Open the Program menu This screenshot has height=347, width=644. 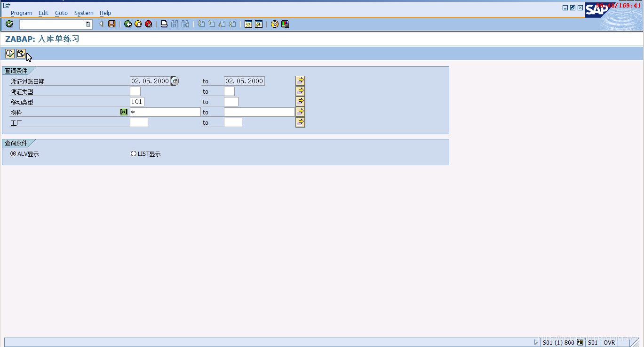pos(22,13)
